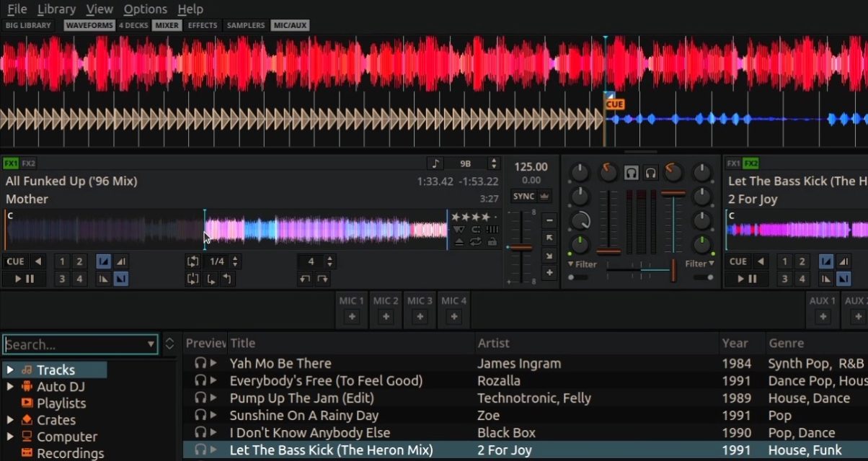Open the Library menu
This screenshot has width=868, height=461.
(56, 9)
